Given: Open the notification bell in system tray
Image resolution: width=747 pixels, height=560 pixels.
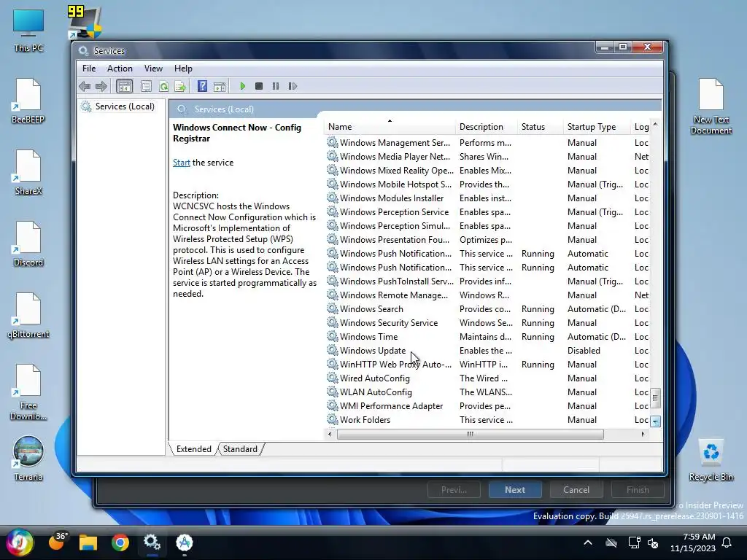Looking at the screenshot, I should pyautogui.click(x=727, y=542).
